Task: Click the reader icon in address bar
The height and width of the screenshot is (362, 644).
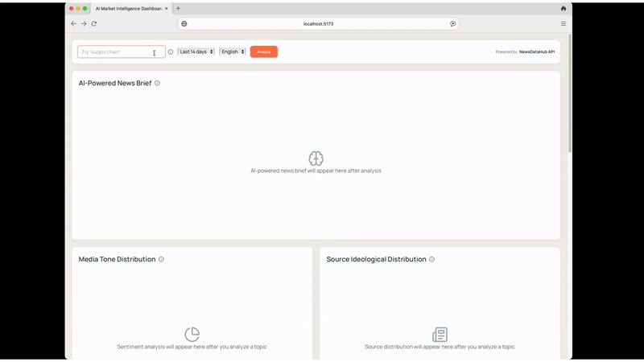Action: click(452, 24)
